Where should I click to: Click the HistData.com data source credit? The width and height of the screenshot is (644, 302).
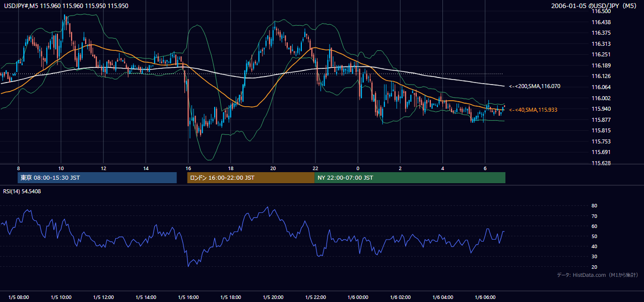(597, 275)
